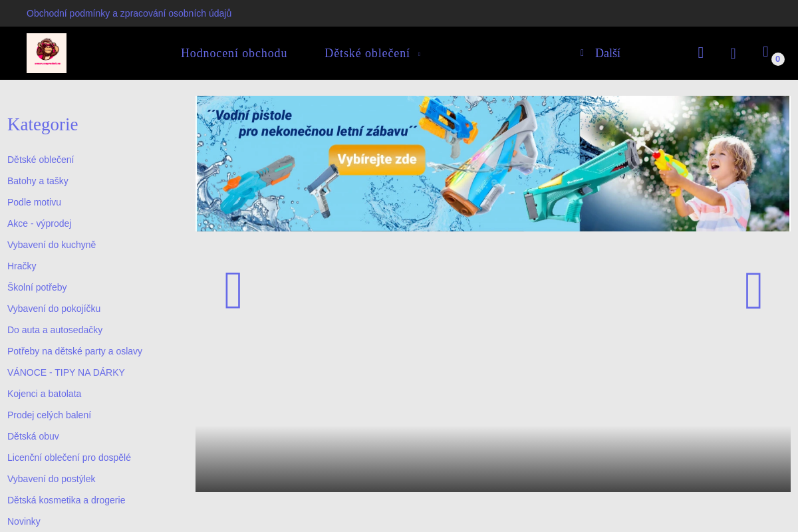Select Batohy a tašky category
The height and width of the screenshot is (532, 798).
coord(38,181)
